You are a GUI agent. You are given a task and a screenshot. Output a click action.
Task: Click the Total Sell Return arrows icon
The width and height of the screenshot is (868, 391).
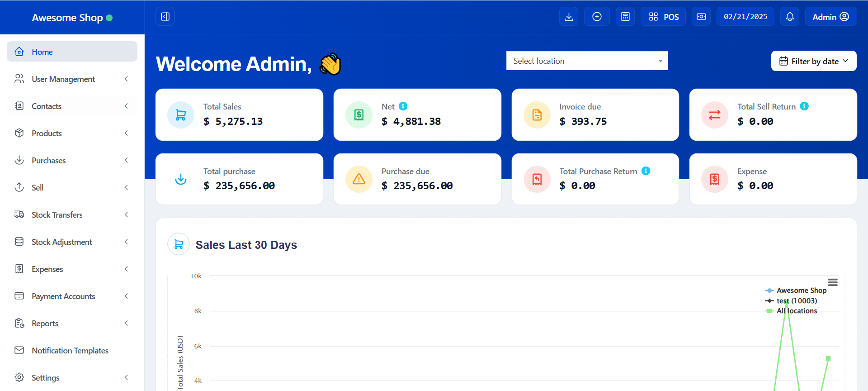point(715,115)
